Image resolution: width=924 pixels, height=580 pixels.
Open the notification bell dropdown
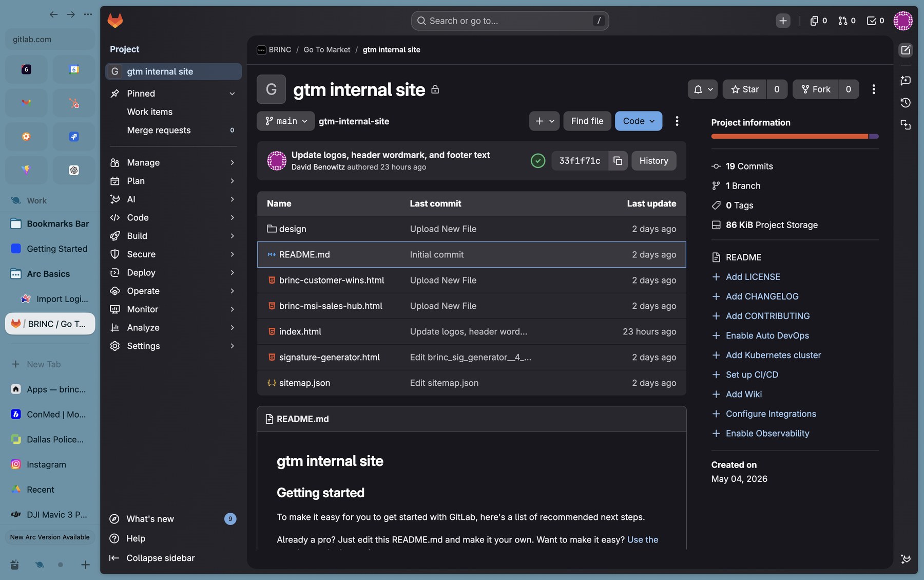tap(703, 89)
